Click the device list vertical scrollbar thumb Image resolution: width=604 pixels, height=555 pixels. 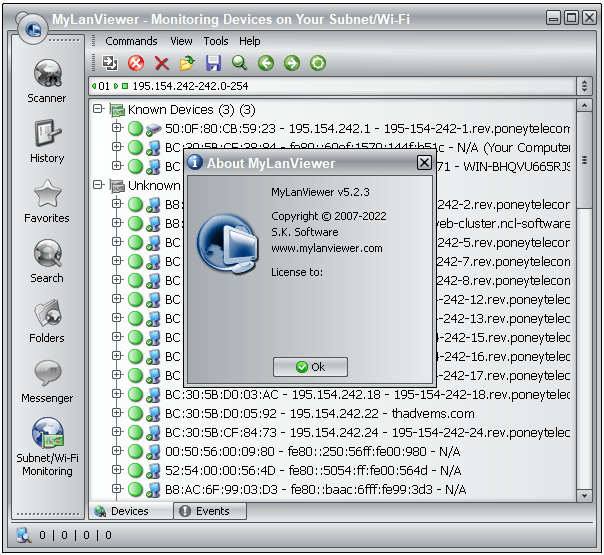(584, 160)
